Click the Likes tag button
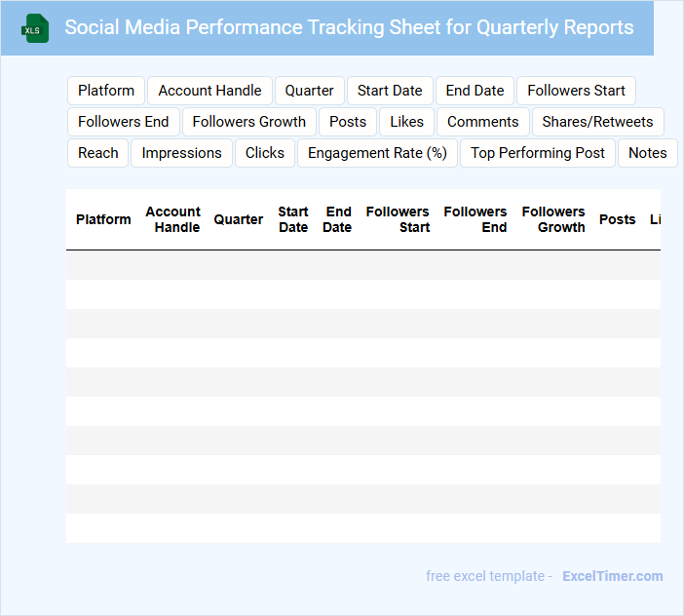Screen dimensions: 684x616 point(406,122)
